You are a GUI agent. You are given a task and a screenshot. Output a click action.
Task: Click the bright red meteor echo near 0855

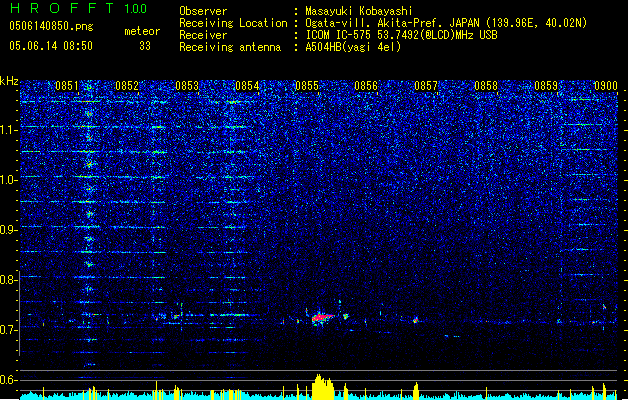click(322, 317)
